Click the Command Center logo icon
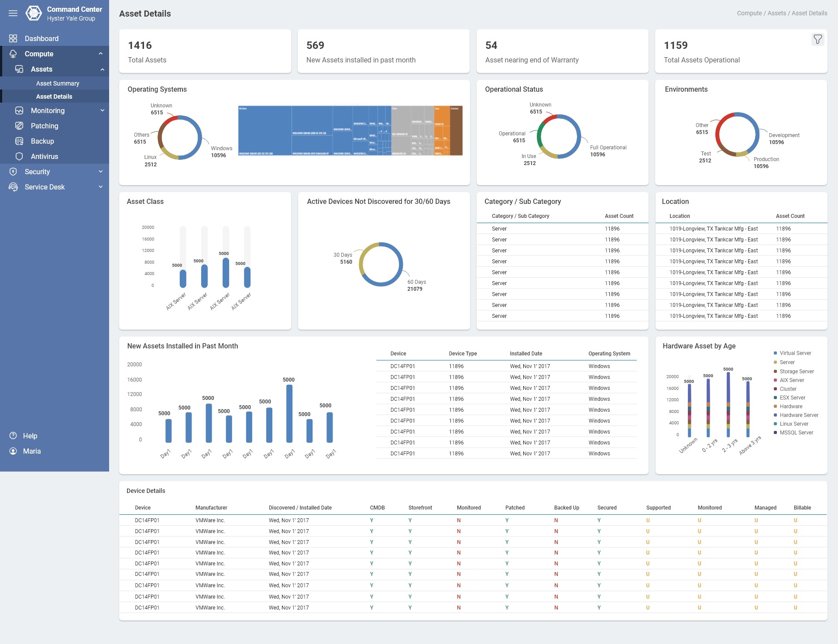This screenshot has width=838, height=644. [x=34, y=13]
